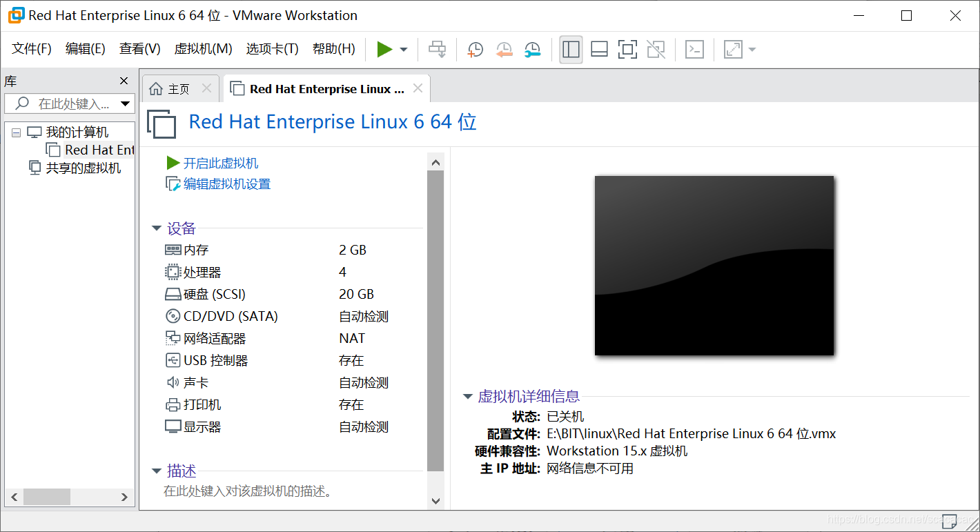Click library panel scroll right arrow
Viewport: 980px width, 532px height.
pos(124,497)
